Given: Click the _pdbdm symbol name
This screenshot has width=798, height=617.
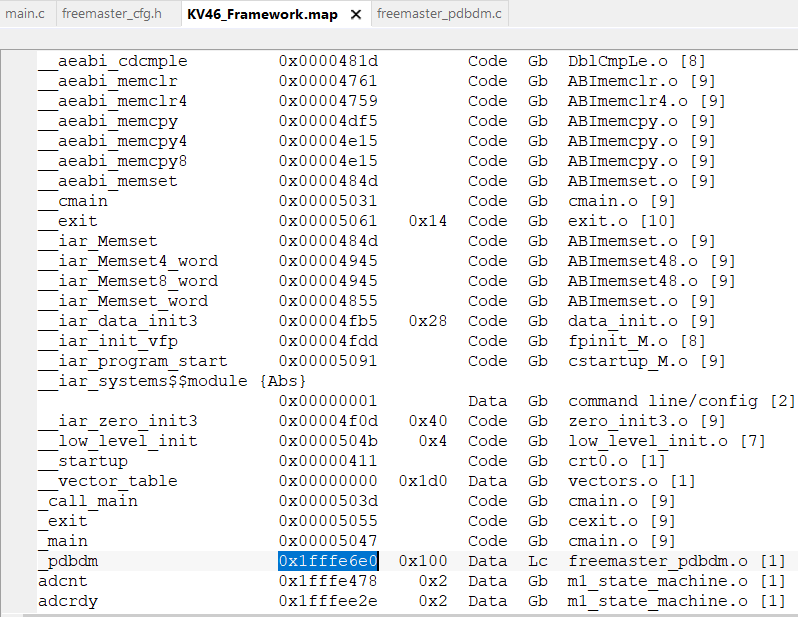Looking at the screenshot, I should coord(68,561).
